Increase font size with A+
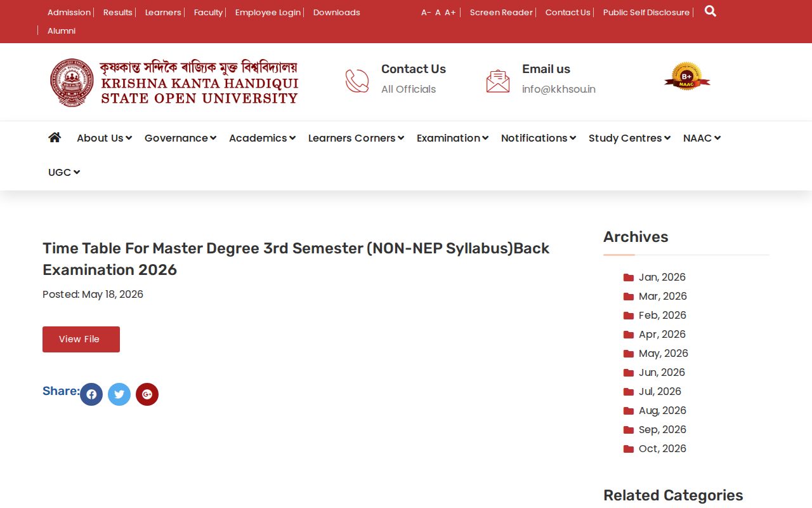The height and width of the screenshot is (508, 812). point(450,12)
